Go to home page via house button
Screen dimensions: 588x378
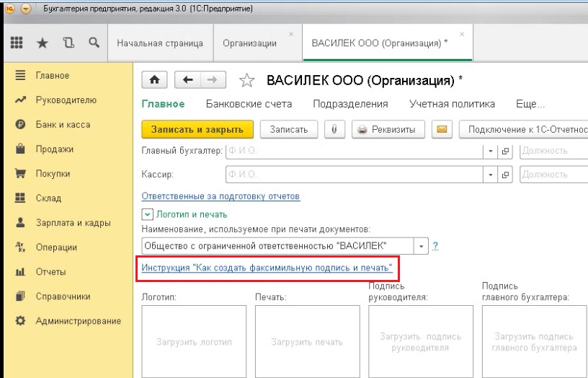[154, 79]
